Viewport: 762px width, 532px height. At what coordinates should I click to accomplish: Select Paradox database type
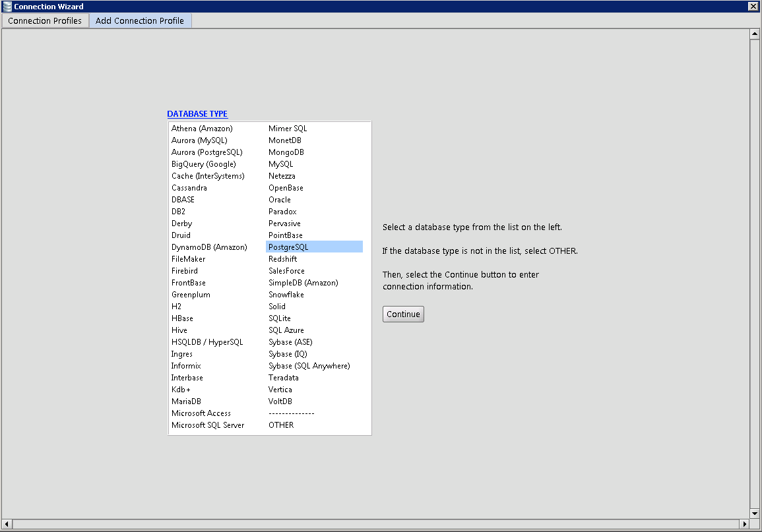[x=282, y=212]
